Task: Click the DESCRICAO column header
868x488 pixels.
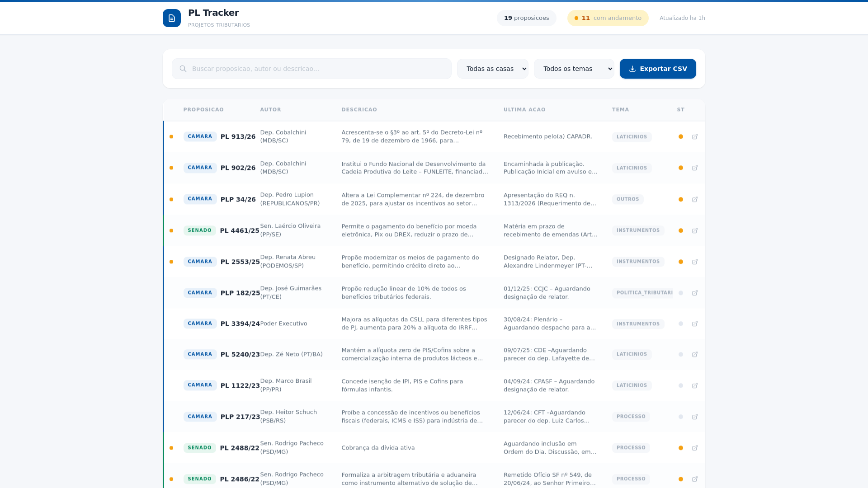Action: tap(359, 110)
